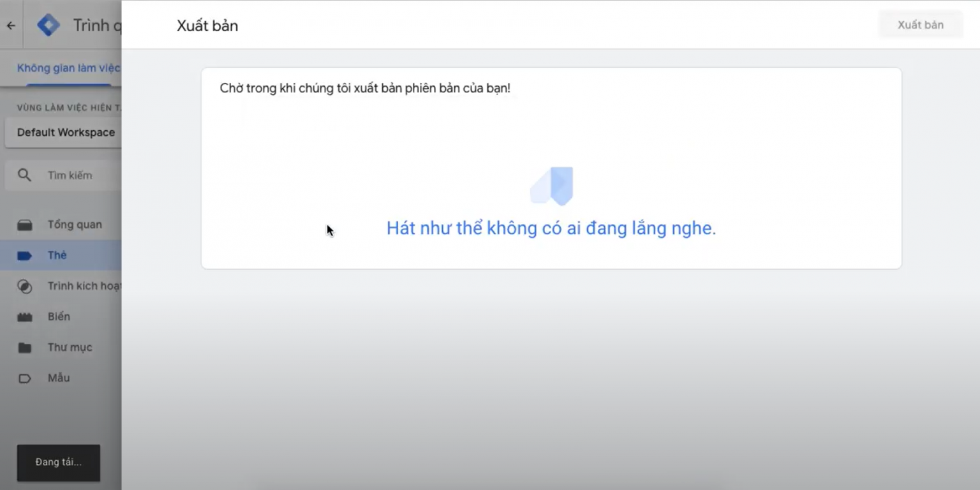Image resolution: width=980 pixels, height=490 pixels.
Task: Click the Biến brick icon
Action: coord(24,317)
